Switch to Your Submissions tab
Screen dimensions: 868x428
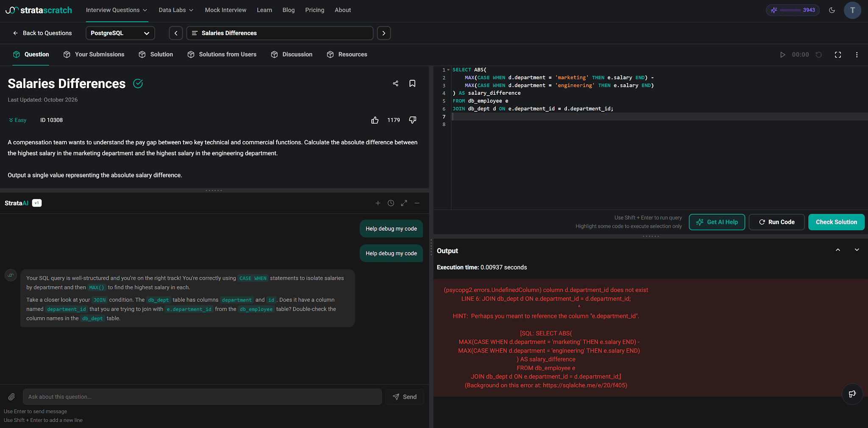94,55
